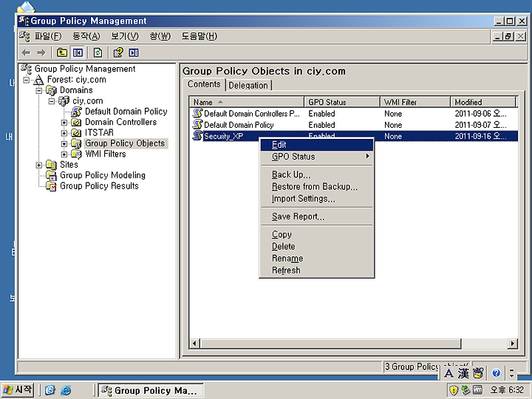Click the language bar help icon
532x399 pixels.
click(497, 373)
